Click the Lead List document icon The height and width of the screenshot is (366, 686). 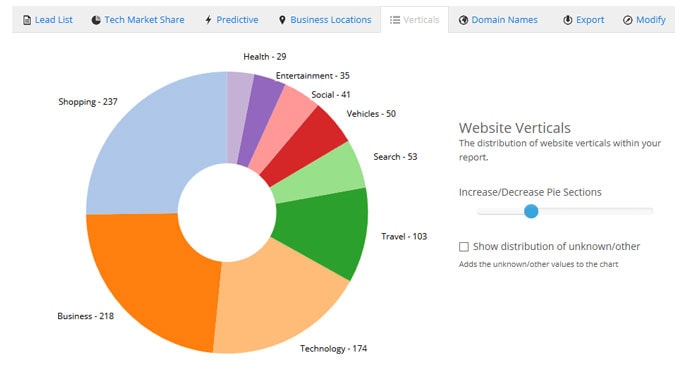click(27, 20)
